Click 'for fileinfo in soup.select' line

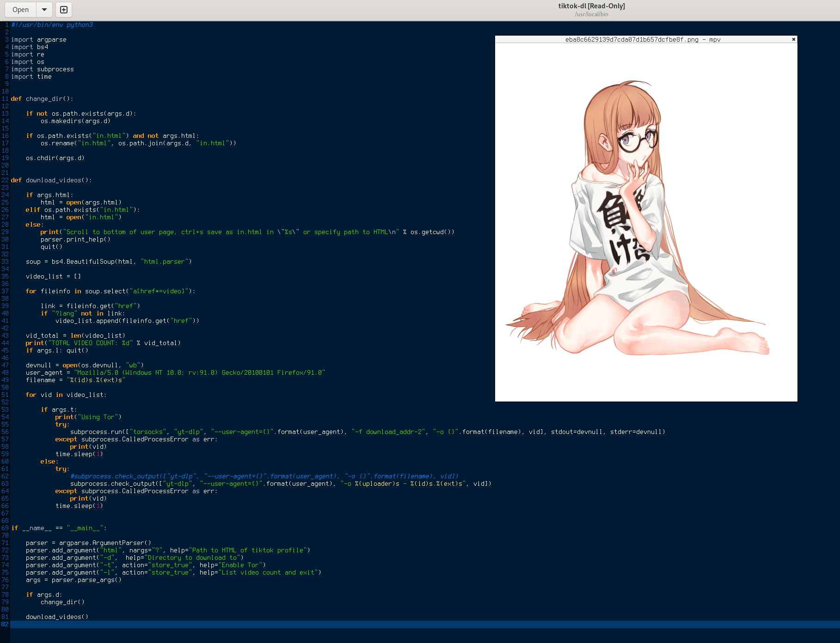[x=110, y=291]
